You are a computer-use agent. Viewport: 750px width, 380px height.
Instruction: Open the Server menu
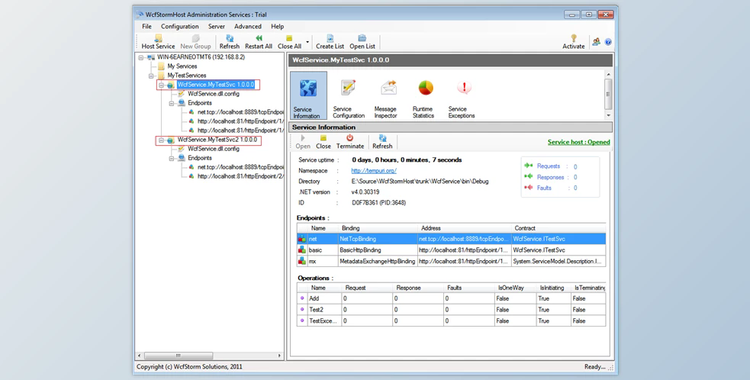[x=217, y=26]
